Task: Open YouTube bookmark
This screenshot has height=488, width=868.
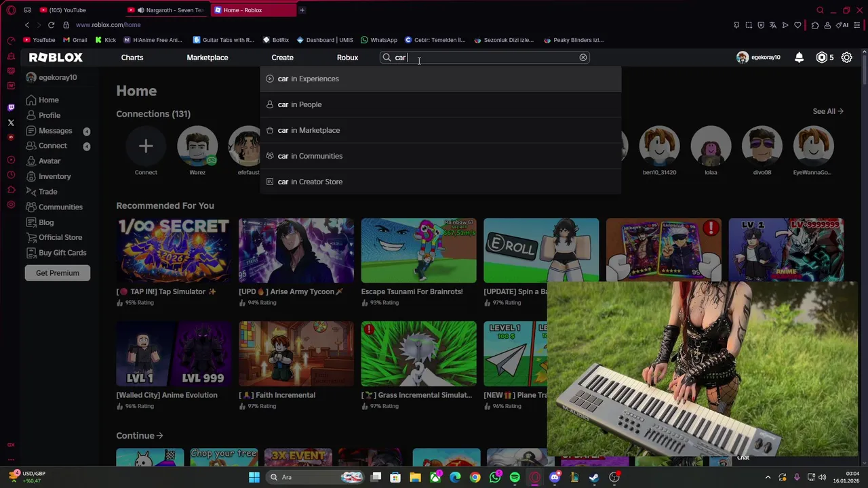Action: pyautogui.click(x=39, y=40)
